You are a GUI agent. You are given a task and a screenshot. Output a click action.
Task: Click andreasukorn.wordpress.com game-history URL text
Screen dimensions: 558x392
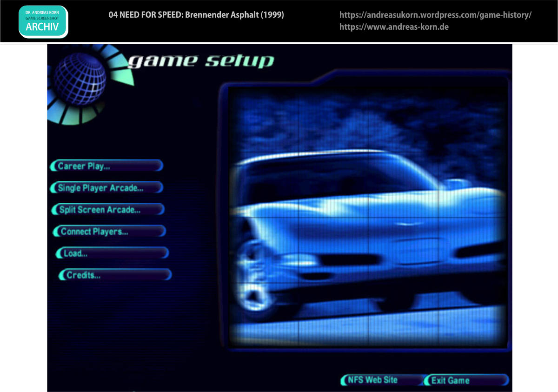coord(435,15)
